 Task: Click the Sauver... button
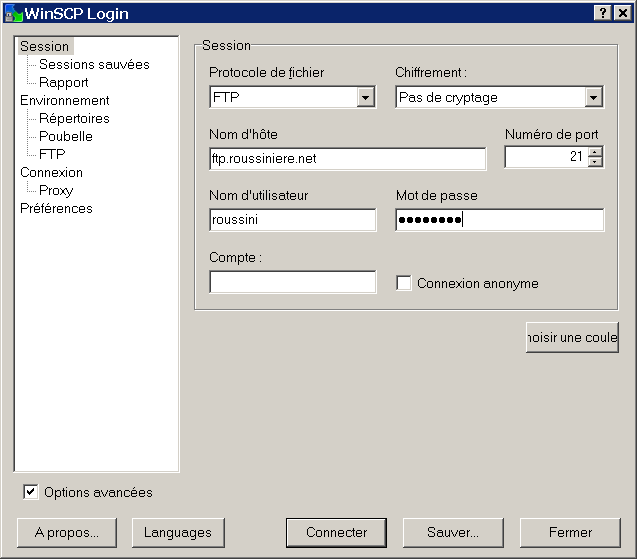(452, 532)
